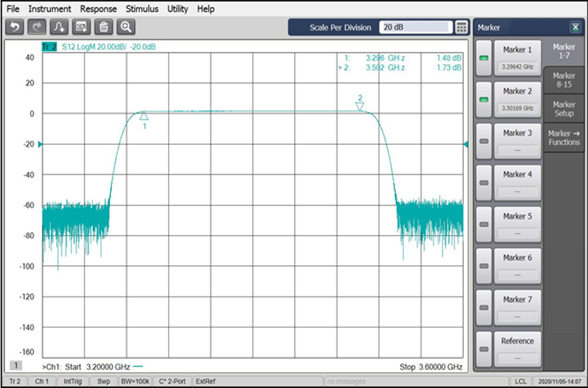The image size is (588, 388).
Task: Open the Response menu
Action: 98,9
